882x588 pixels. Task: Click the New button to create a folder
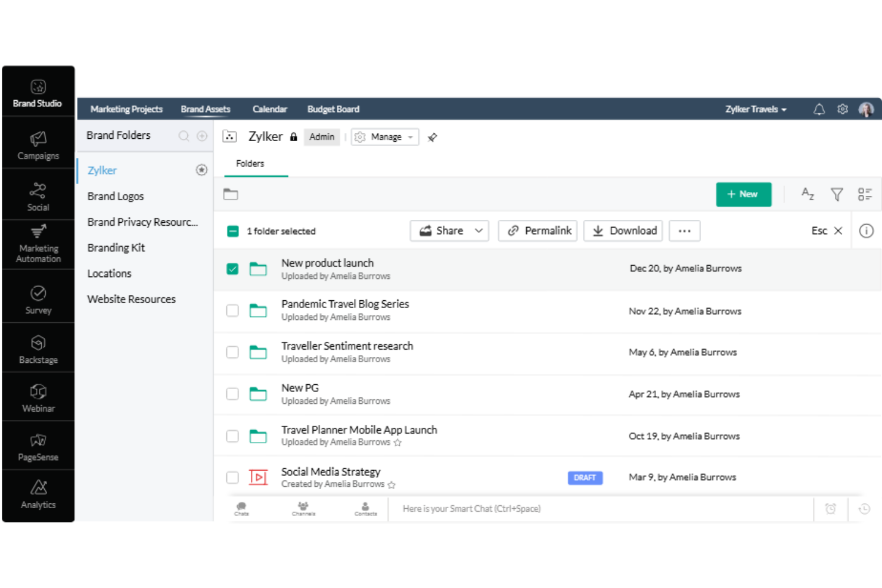pos(743,194)
